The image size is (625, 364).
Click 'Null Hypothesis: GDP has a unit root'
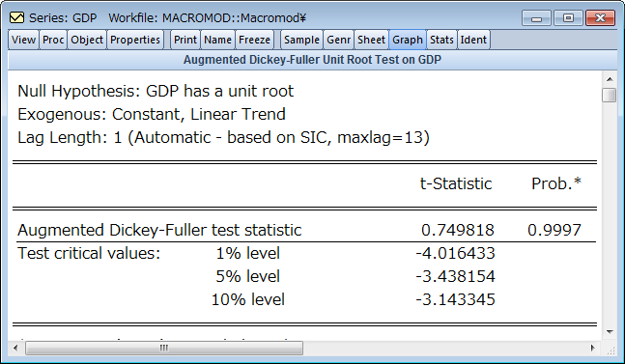(156, 91)
